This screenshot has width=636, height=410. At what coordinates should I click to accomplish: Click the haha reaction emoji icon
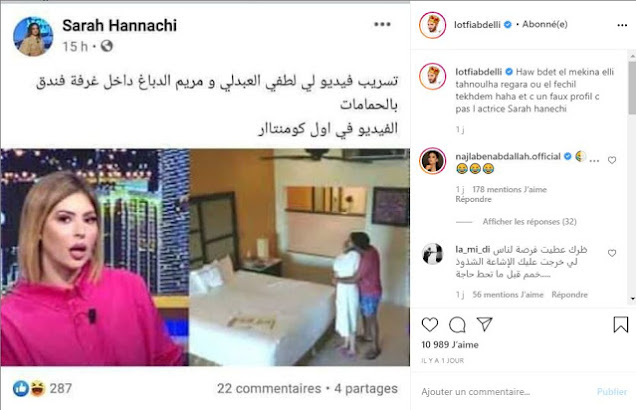click(37, 389)
